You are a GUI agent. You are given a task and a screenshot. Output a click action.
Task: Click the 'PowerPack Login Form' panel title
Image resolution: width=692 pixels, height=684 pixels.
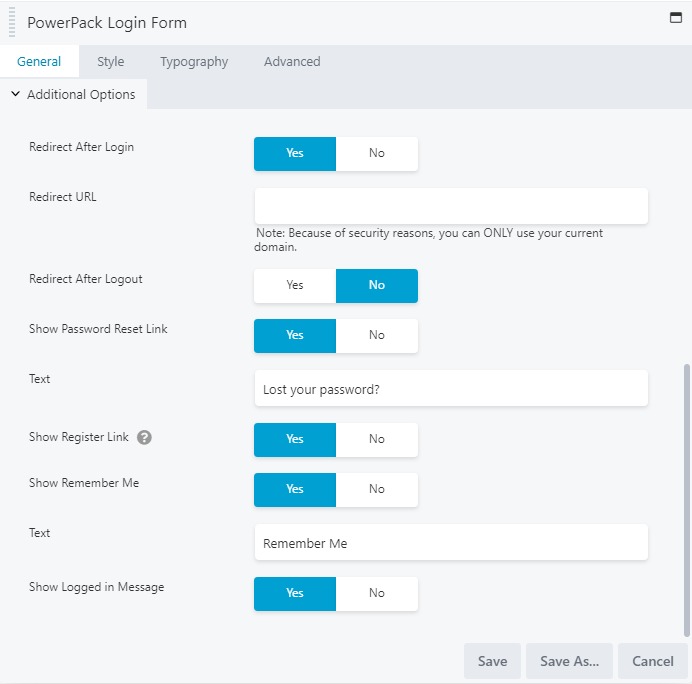click(x=107, y=23)
